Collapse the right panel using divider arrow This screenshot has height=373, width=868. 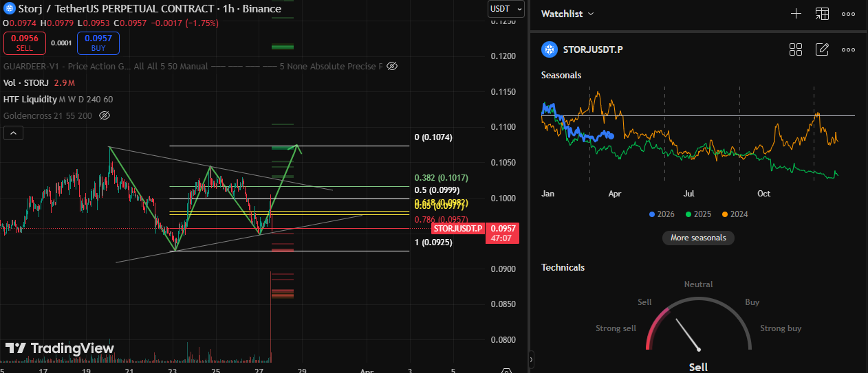(x=531, y=359)
